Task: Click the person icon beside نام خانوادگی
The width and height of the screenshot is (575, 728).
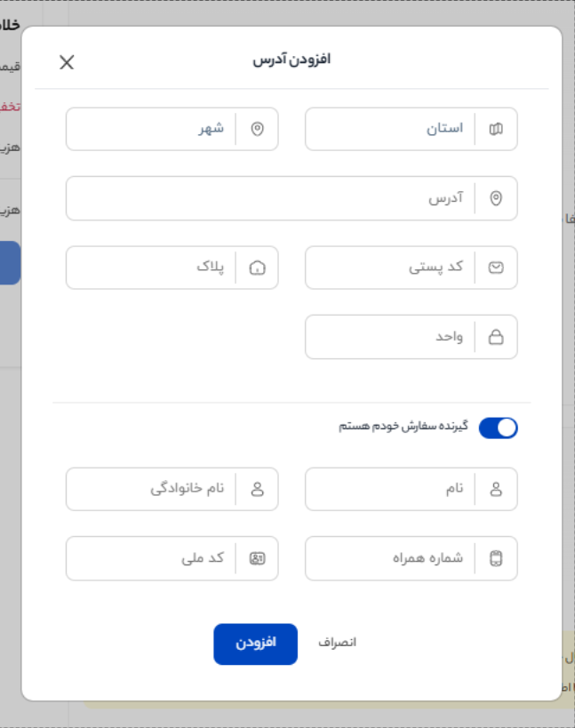Action: click(257, 489)
